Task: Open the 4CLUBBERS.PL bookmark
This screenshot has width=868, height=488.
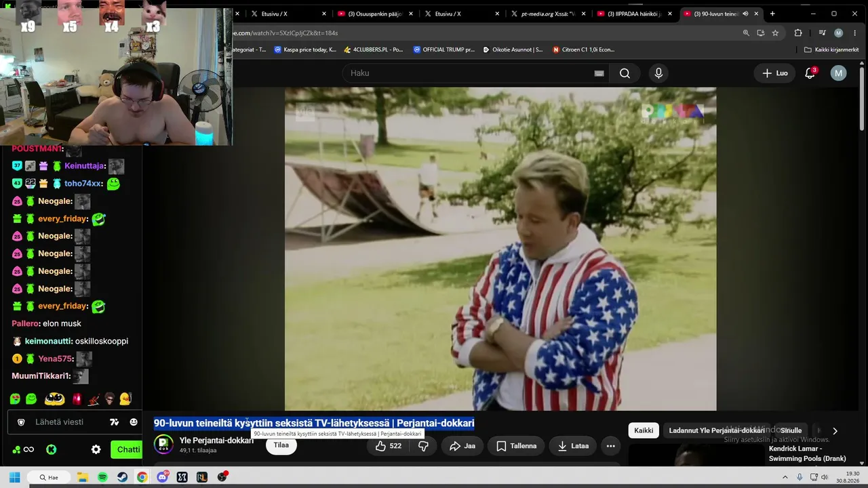Action: pos(373,49)
